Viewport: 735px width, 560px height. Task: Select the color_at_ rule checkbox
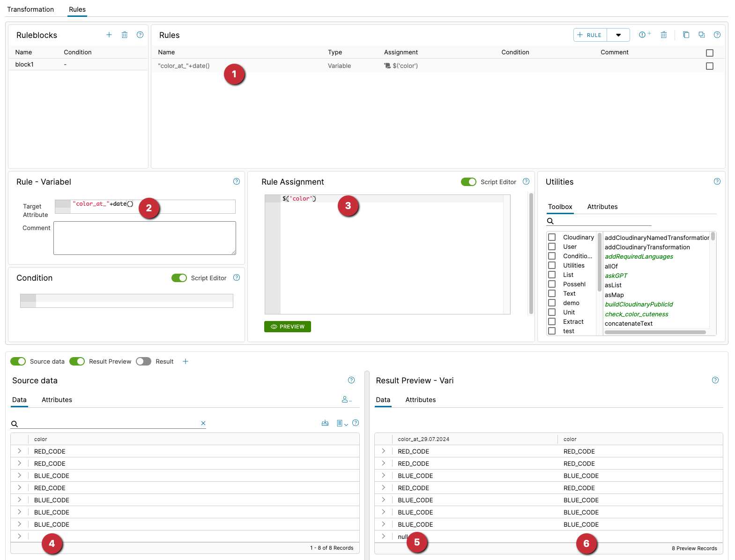tap(709, 66)
